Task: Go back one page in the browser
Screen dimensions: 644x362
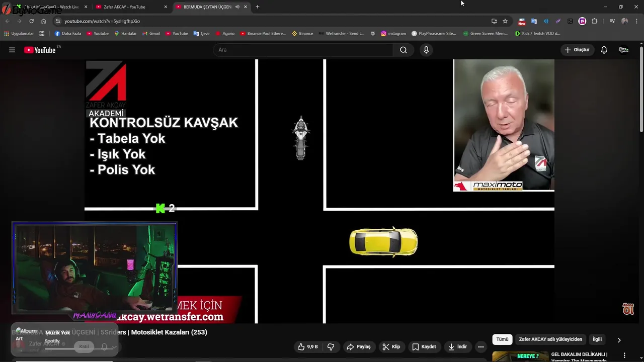Action: point(7,21)
